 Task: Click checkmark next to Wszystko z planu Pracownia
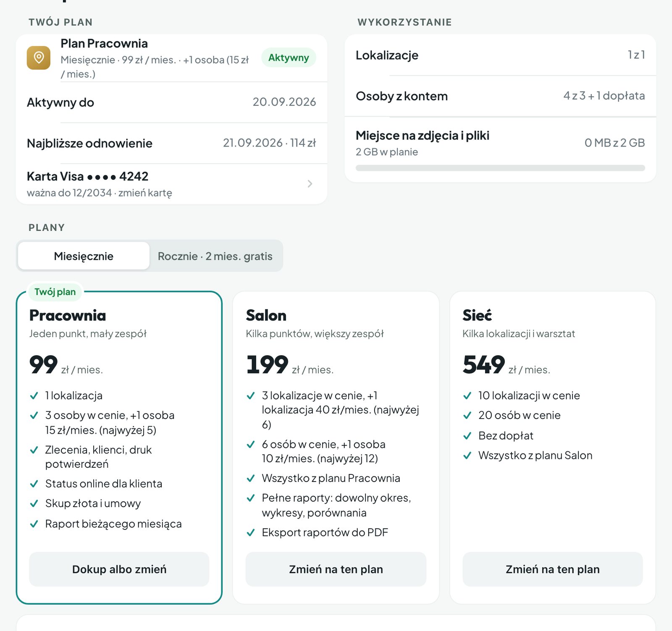coord(251,479)
